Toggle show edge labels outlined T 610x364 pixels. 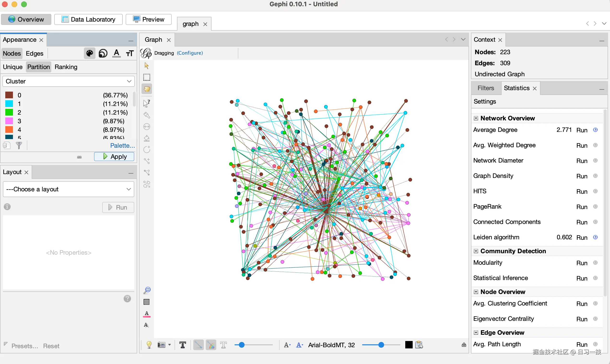point(223,345)
